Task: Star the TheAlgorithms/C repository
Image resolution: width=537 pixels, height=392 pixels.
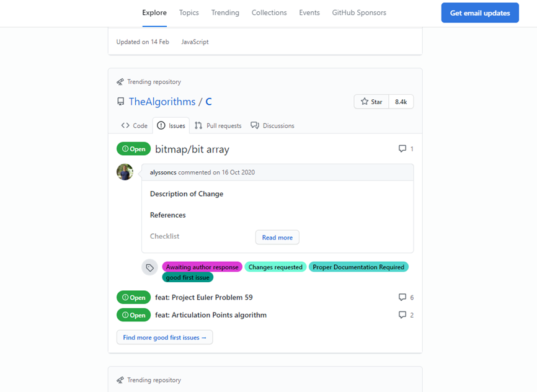Action: click(x=371, y=102)
